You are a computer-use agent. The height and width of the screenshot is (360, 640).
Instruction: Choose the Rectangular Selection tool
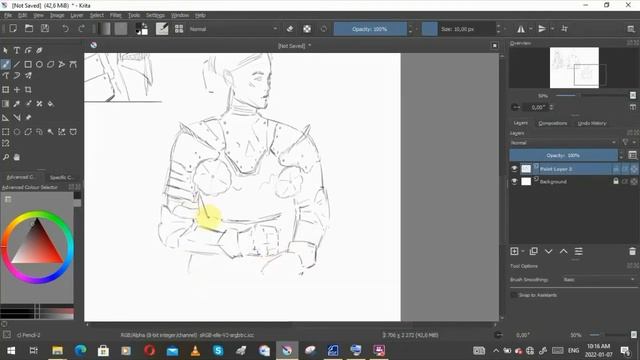pos(6,132)
